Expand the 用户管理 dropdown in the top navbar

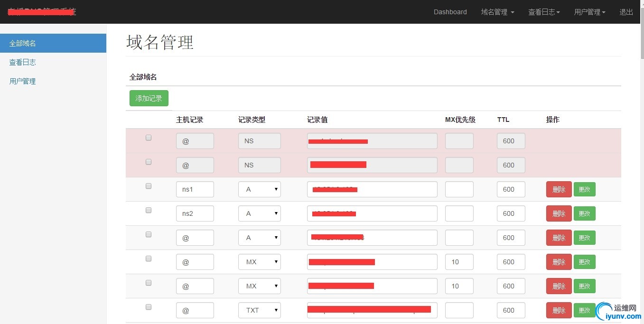(x=589, y=12)
